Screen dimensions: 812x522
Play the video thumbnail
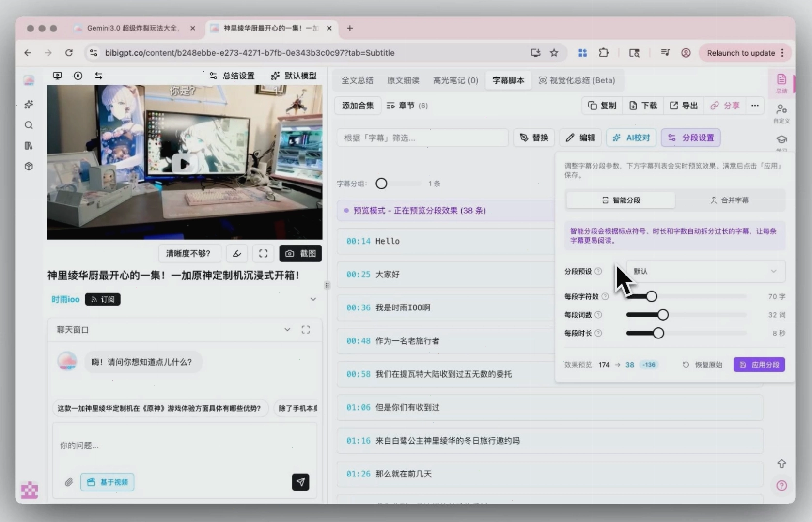tap(184, 164)
